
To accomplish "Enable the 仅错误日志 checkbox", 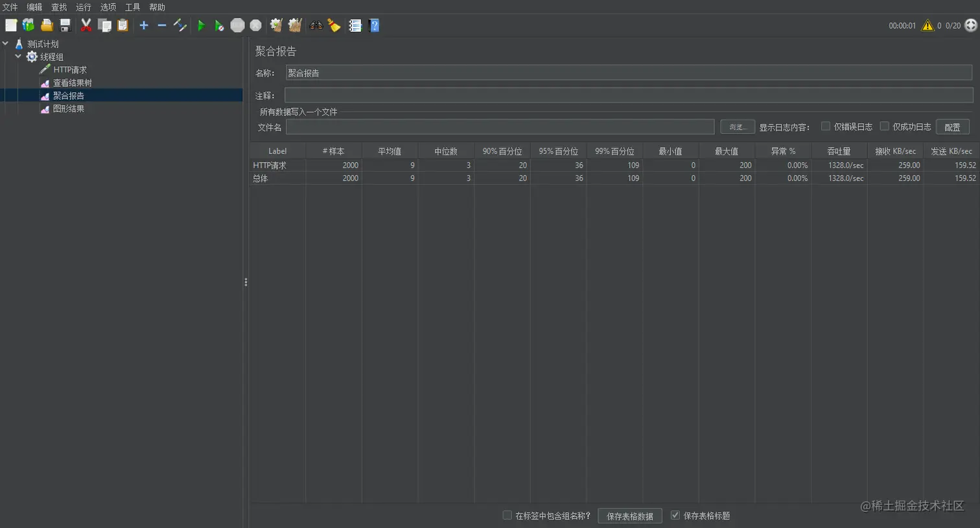I will [826, 126].
